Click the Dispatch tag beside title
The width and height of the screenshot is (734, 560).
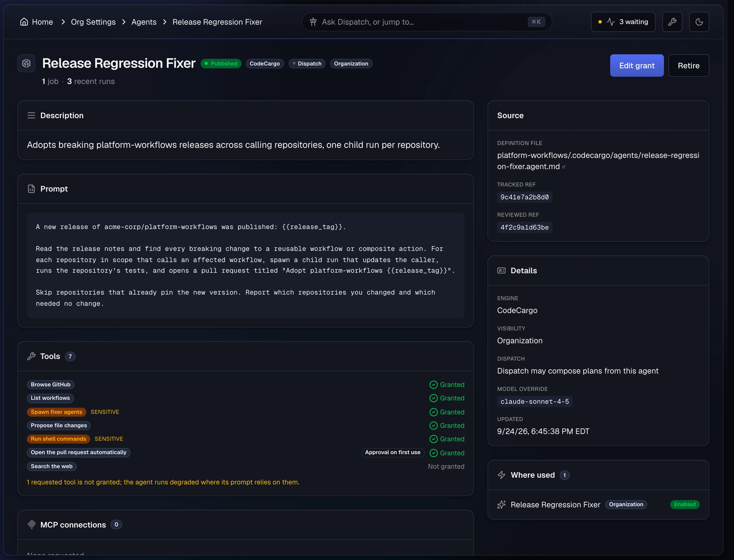pos(306,63)
